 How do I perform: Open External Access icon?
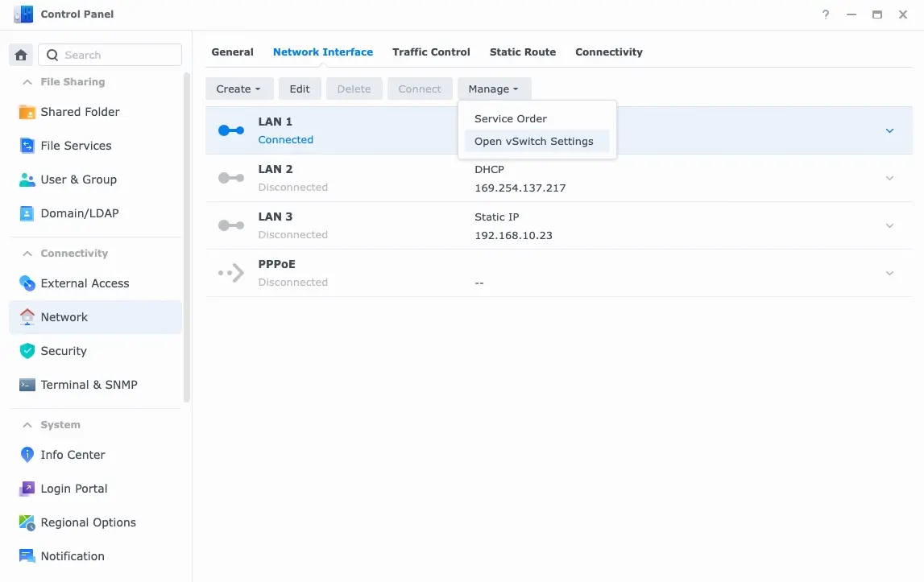point(27,283)
